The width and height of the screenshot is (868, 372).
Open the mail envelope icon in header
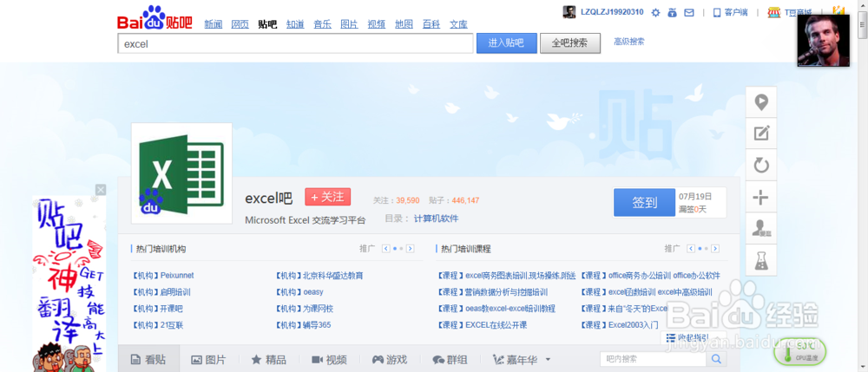click(688, 12)
